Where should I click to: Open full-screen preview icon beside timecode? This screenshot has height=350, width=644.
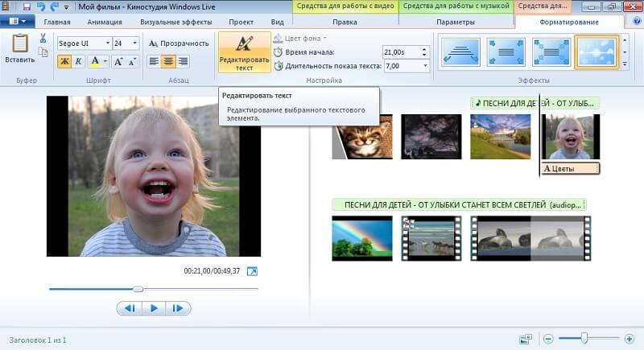[x=252, y=271]
